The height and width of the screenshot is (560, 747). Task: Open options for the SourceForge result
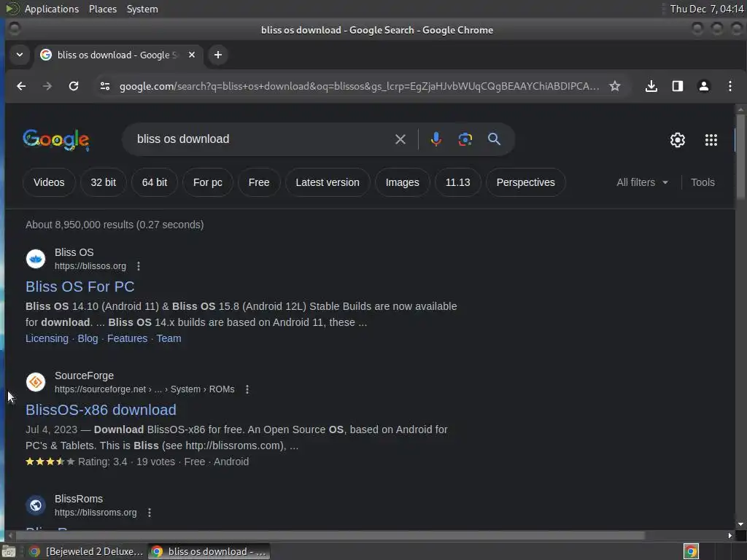[x=247, y=389]
